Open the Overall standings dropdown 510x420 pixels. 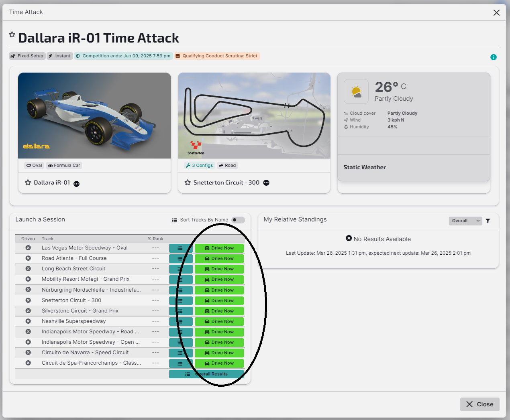coord(465,221)
